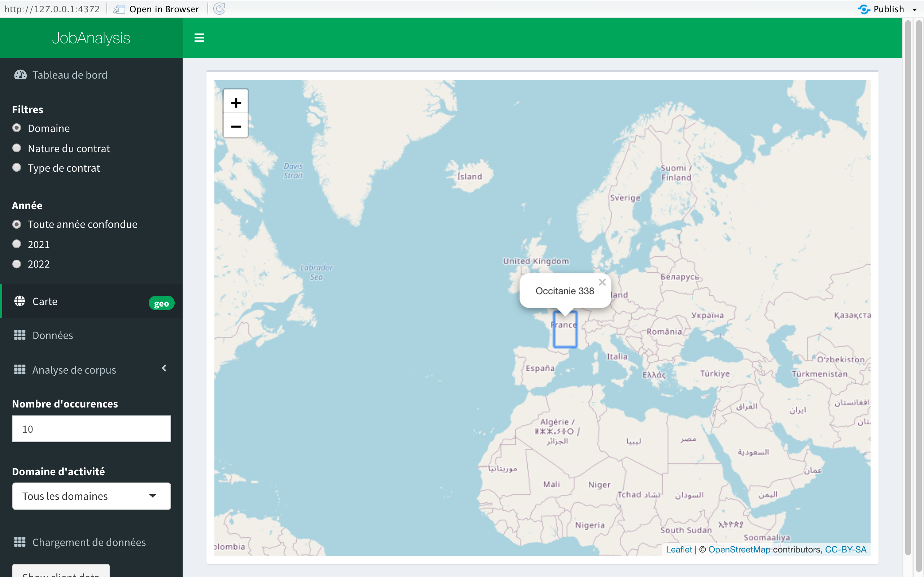Click the Open in Browser button
Viewport: 924px width, 577px height.
click(156, 9)
